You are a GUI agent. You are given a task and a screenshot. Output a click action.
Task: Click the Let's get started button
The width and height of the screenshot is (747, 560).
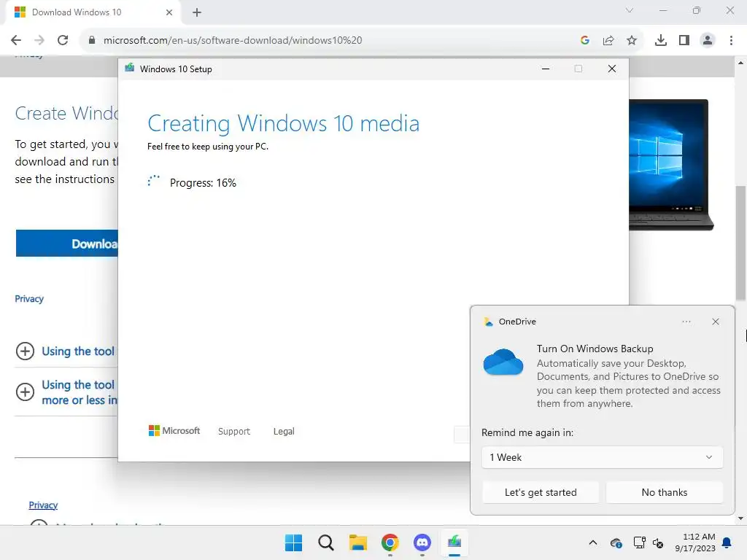pyautogui.click(x=541, y=492)
